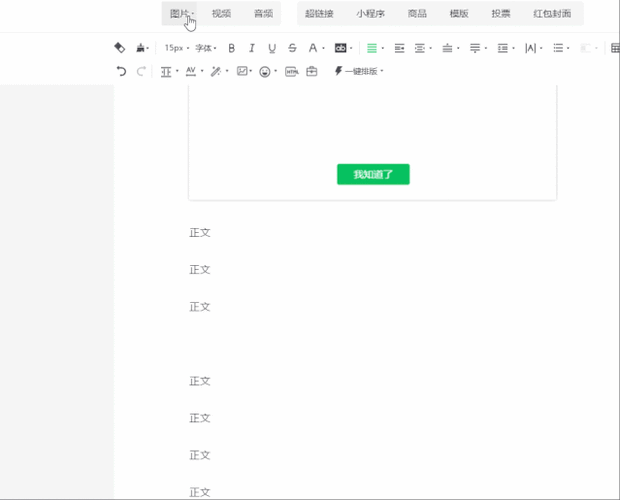620x500 pixels.
Task: Toggle bold formatting with B icon
Action: (232, 48)
